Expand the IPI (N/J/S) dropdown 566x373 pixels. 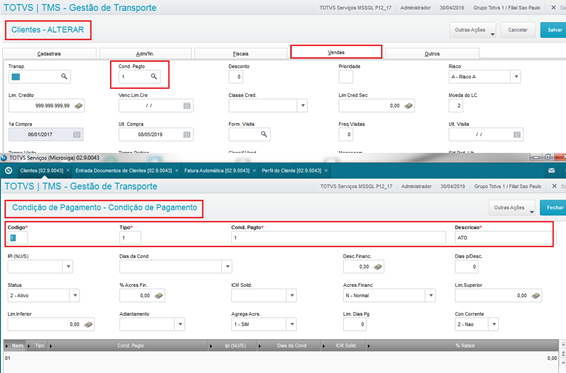coord(68,267)
